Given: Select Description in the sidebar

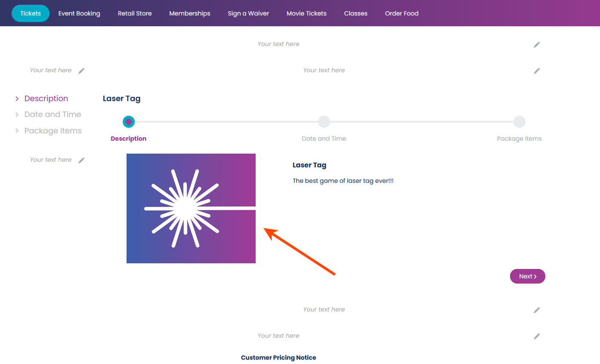Looking at the screenshot, I should pos(46,99).
